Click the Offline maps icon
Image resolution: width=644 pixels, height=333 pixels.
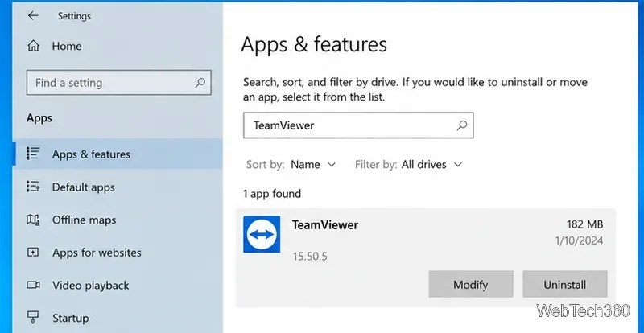pos(33,220)
